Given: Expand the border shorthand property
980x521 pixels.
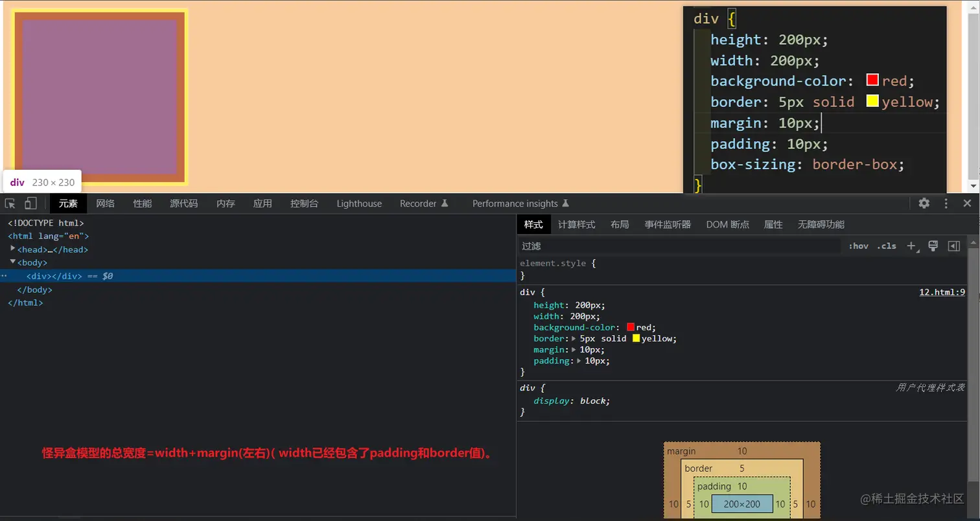Looking at the screenshot, I should (x=574, y=338).
